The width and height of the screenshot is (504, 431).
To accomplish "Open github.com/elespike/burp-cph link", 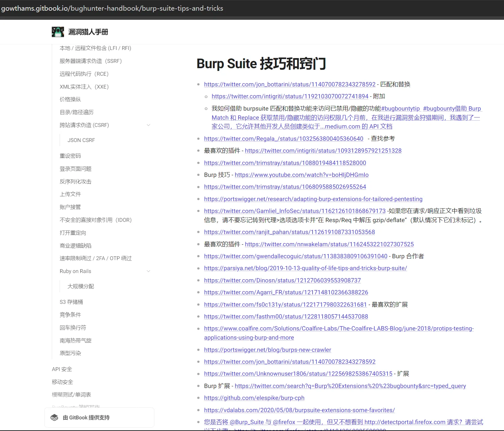I will click(x=254, y=398).
